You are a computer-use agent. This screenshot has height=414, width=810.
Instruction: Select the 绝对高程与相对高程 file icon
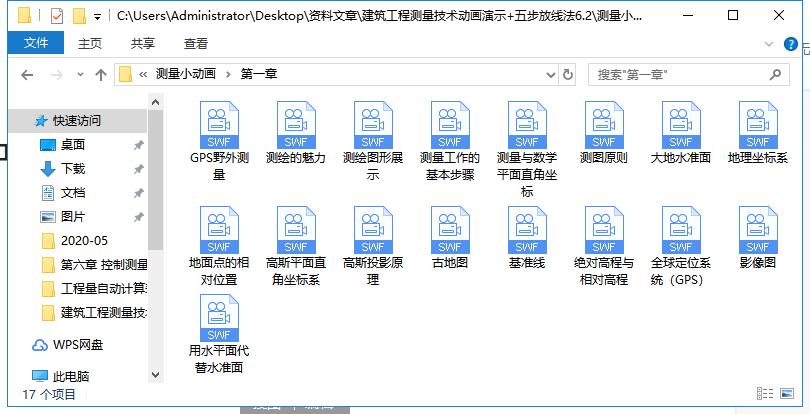(x=604, y=230)
